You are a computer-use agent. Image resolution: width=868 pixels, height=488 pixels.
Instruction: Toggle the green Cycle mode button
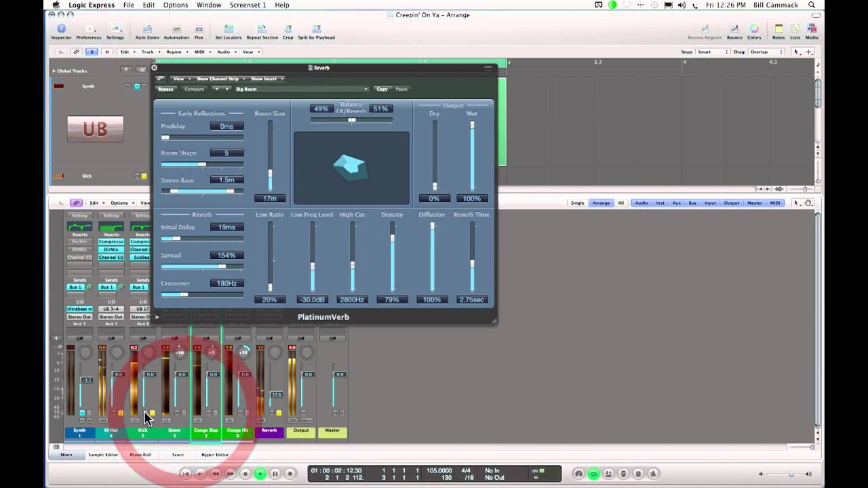coord(593,474)
